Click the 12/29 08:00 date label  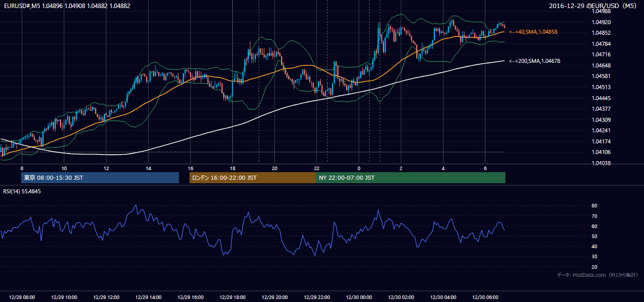pos(22,297)
